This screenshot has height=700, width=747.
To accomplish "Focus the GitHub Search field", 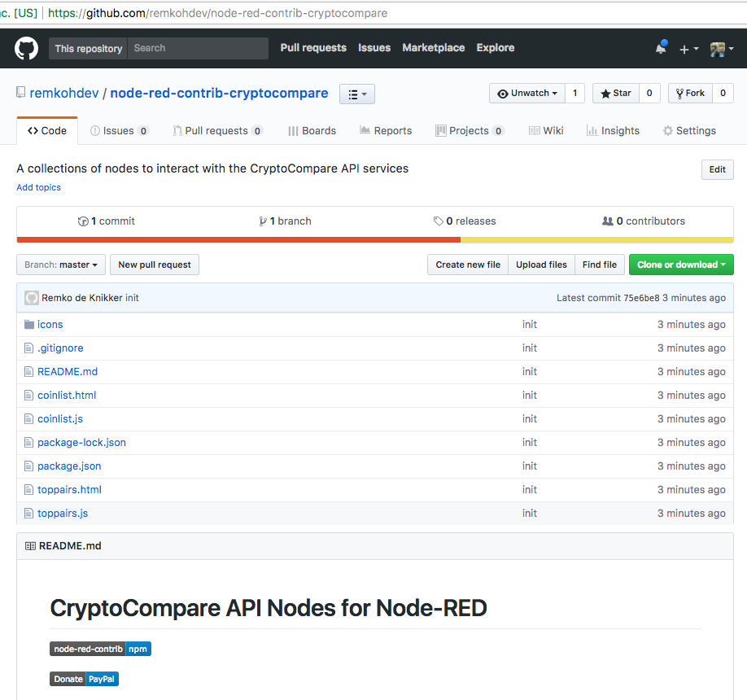I will pos(198,49).
